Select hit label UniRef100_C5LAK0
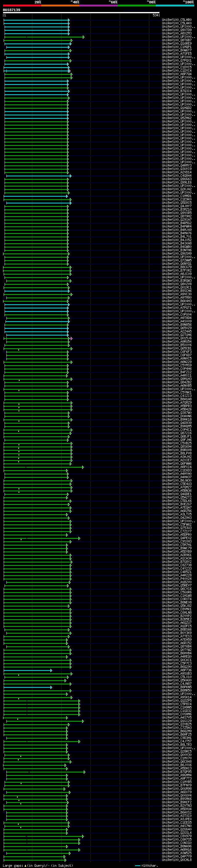This screenshot has width=197, height=868. (x=177, y=23)
